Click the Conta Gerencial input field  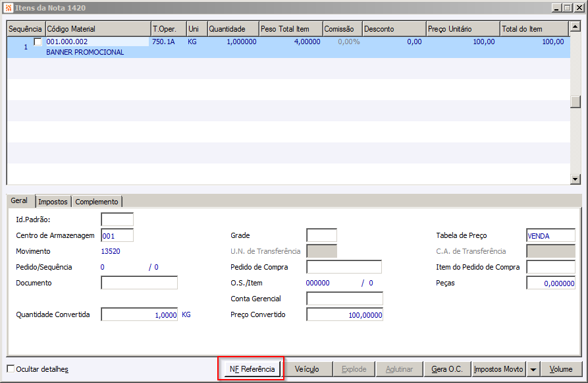tap(344, 299)
